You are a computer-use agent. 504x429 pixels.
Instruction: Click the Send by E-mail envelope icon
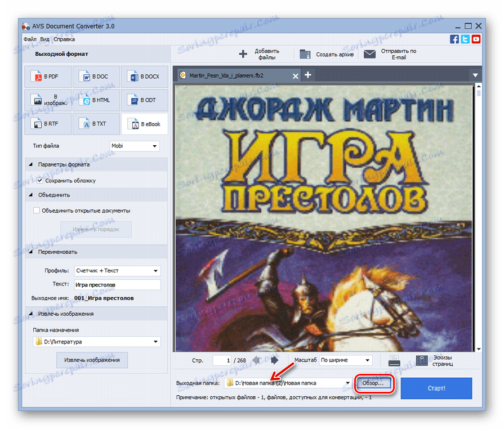(x=369, y=54)
